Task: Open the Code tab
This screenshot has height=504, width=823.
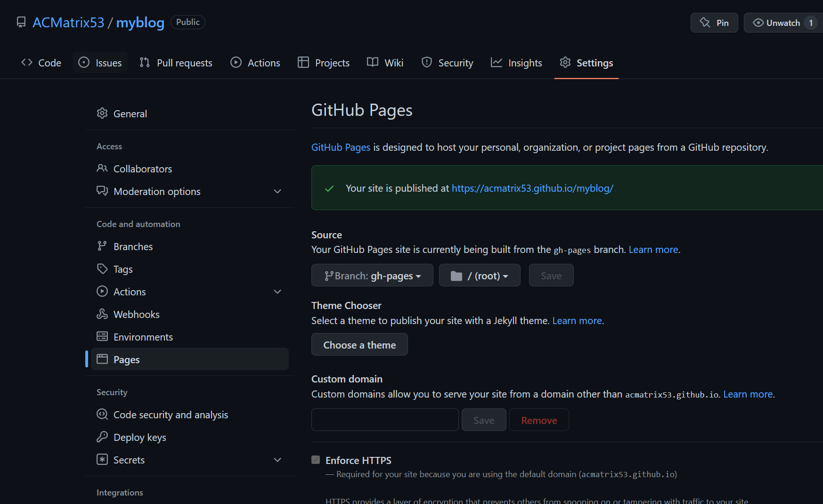Action: click(41, 63)
